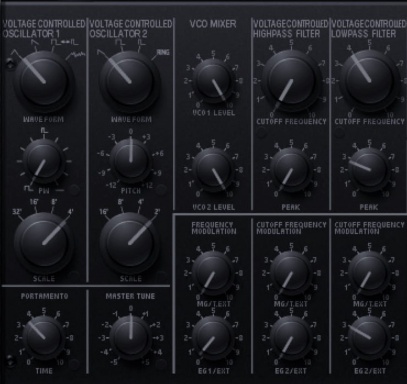
Task: Select the triangle waveform symbol on Oscillator 1
Action: click(x=15, y=52)
